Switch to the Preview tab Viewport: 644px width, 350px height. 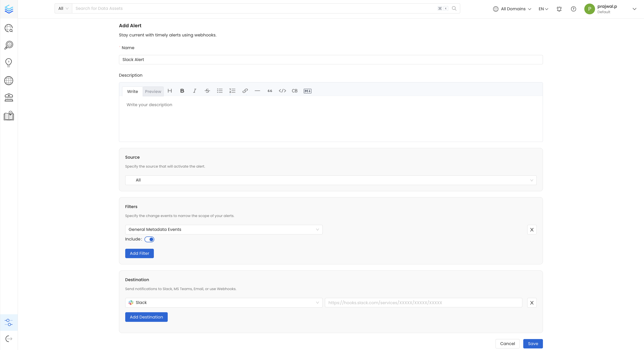coord(153,91)
